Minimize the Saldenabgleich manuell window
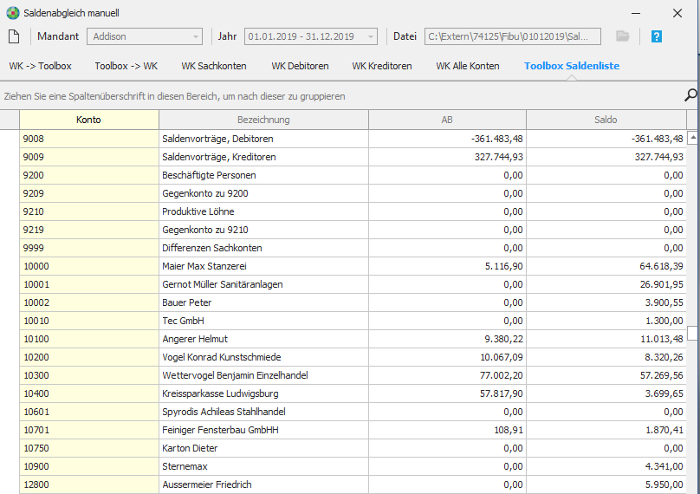 (x=636, y=13)
